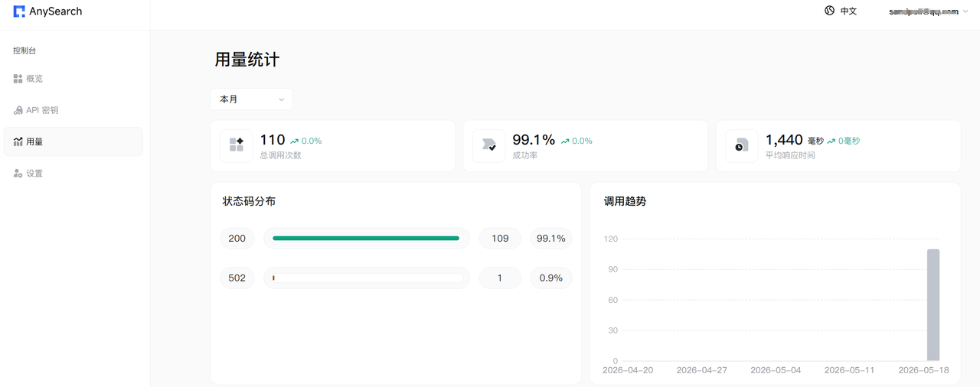980x387 pixels.
Task: Click the globe language icon
Action: 829,11
